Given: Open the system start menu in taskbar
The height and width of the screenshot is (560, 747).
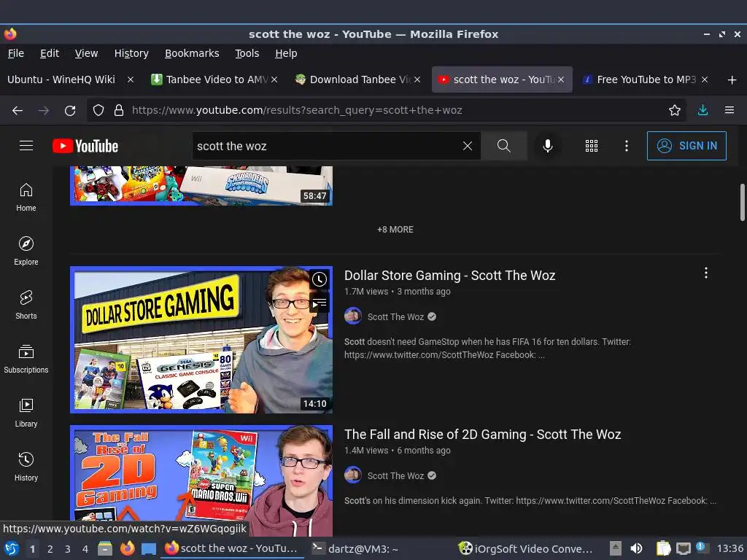Looking at the screenshot, I should (12, 548).
